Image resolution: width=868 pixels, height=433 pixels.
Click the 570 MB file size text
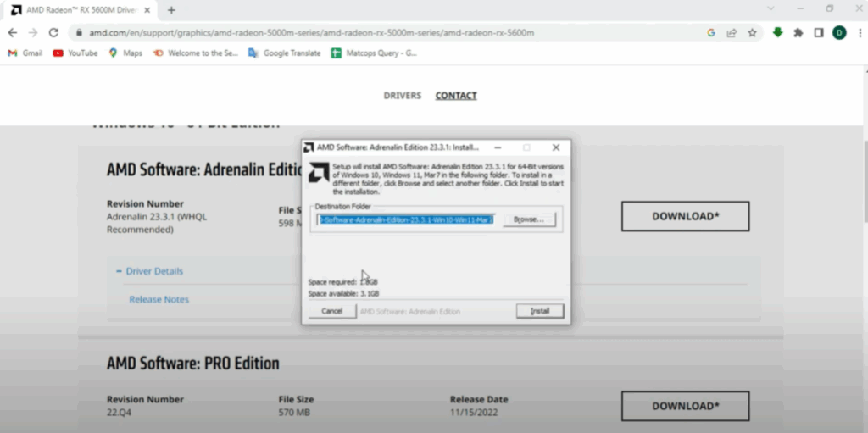click(294, 413)
